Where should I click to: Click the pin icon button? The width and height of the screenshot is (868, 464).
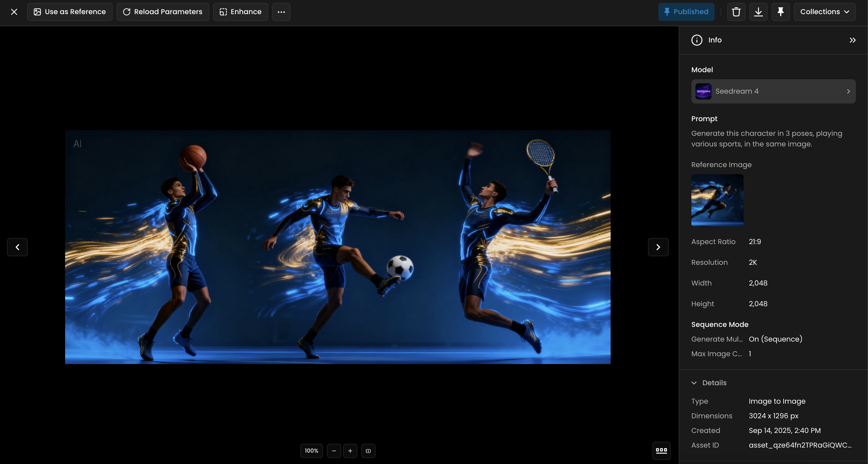tap(780, 12)
